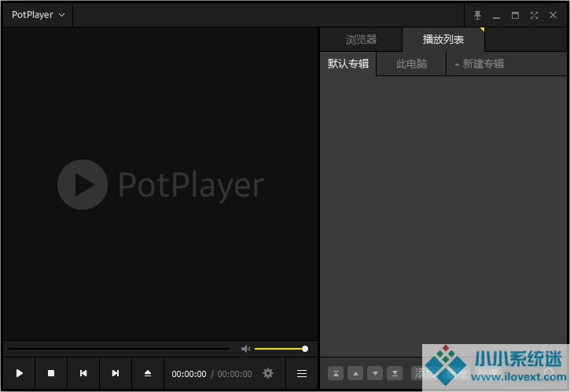Move playlist item to the top
Viewport: 570px width, 392px height.
[x=336, y=373]
